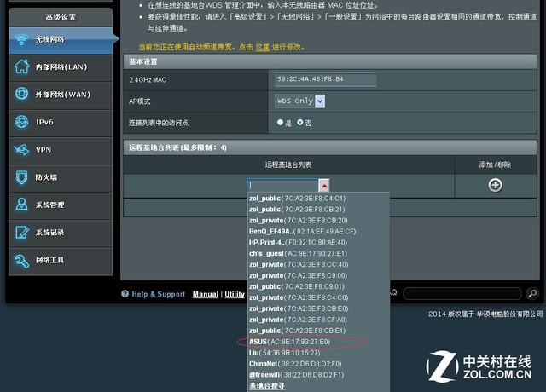
Task: Click the remote base station MAC input
Action: [282, 186]
